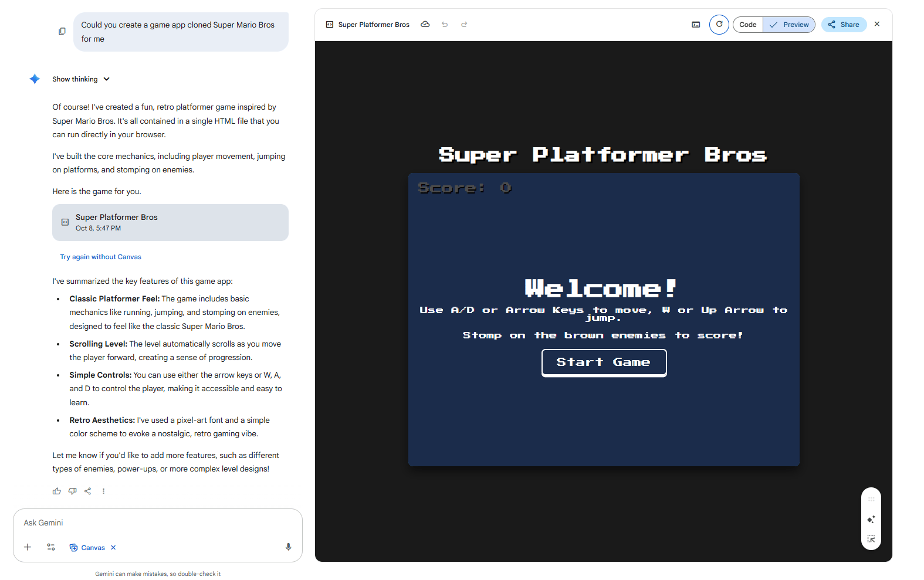Reload the preview with refresh button
The height and width of the screenshot is (580, 924).
[719, 25]
